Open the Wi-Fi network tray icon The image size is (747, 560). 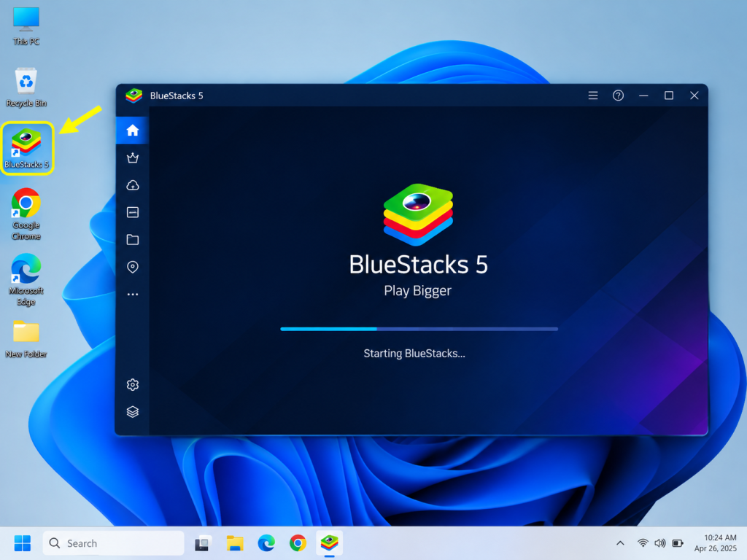pyautogui.click(x=643, y=542)
